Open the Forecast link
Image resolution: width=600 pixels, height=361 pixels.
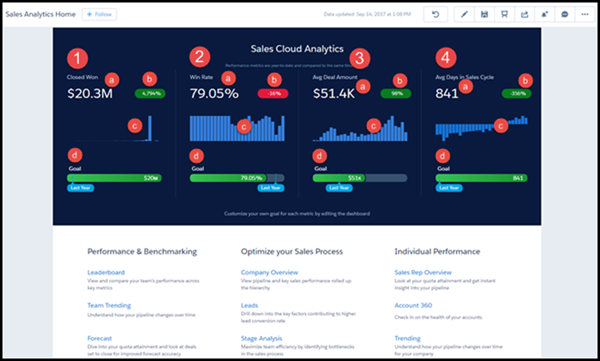(x=99, y=338)
